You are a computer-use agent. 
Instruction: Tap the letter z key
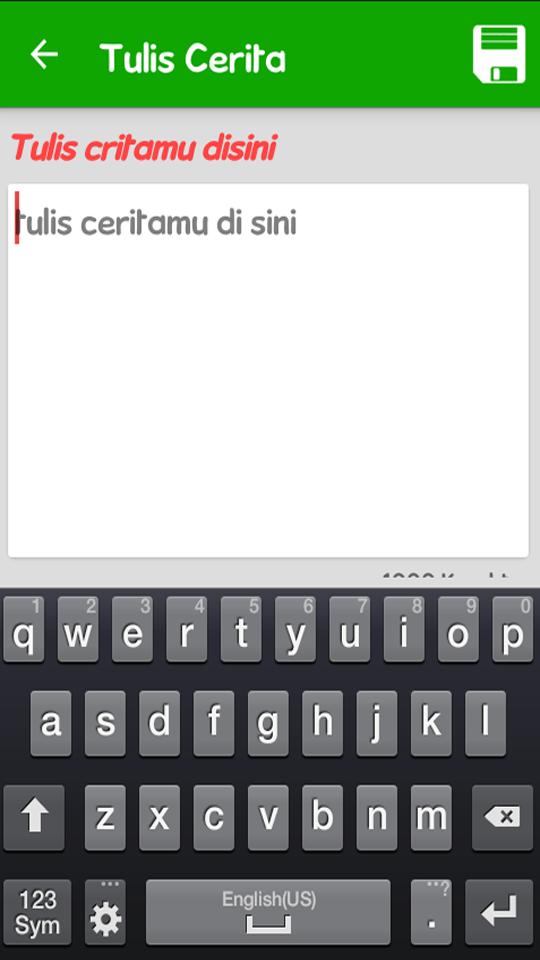click(x=105, y=817)
